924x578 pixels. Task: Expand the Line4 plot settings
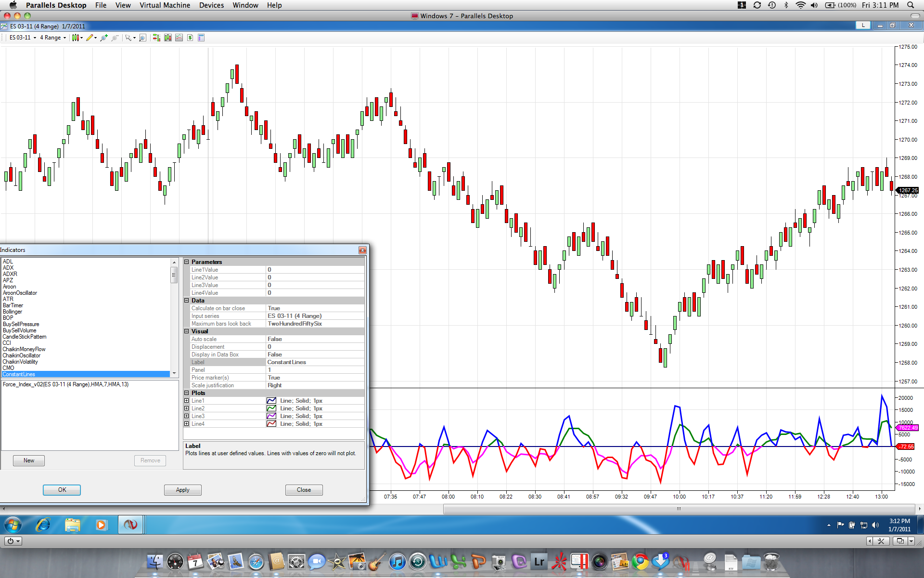tap(187, 424)
